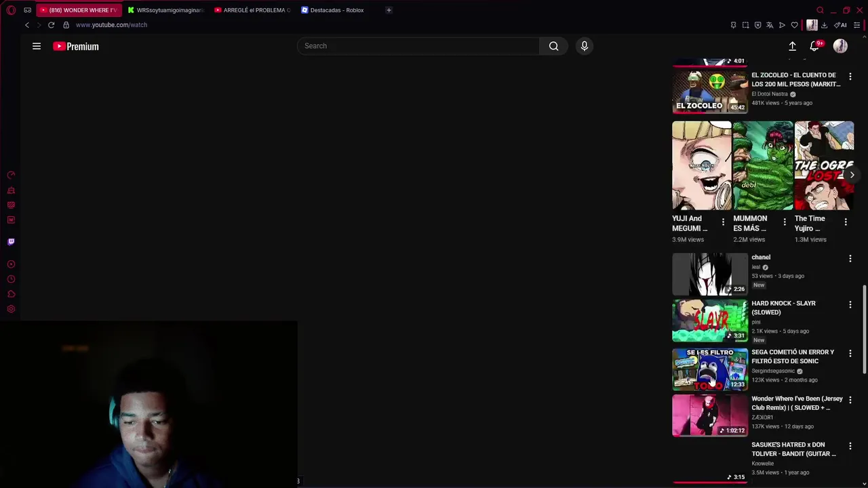868x488 pixels.
Task: Open options for Wonder Where I've Been video
Action: [850, 400]
